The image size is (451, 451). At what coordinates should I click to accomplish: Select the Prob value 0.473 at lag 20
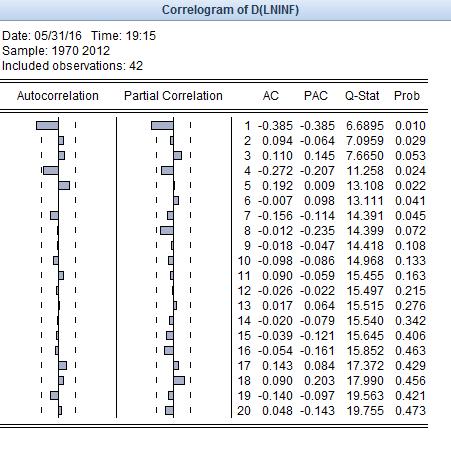click(x=410, y=411)
